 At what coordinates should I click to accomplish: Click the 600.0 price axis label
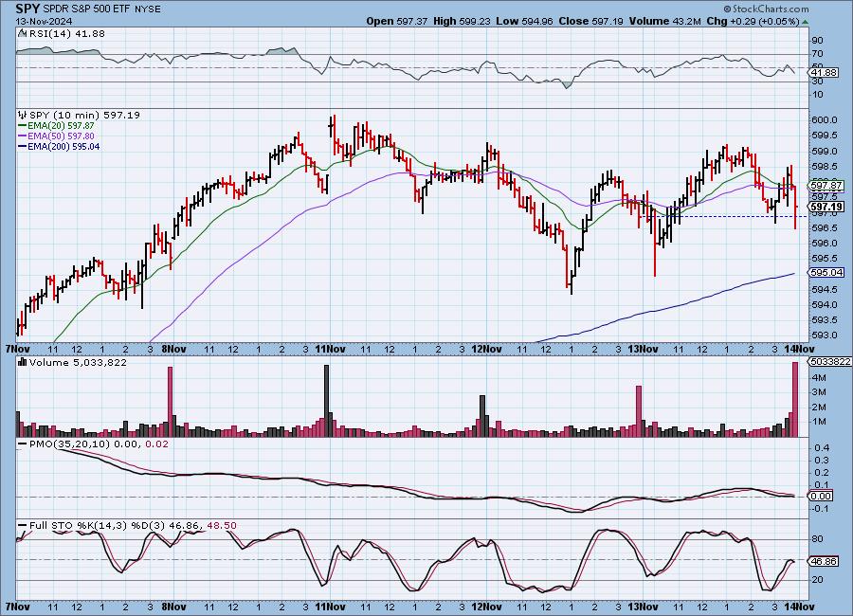(825, 120)
